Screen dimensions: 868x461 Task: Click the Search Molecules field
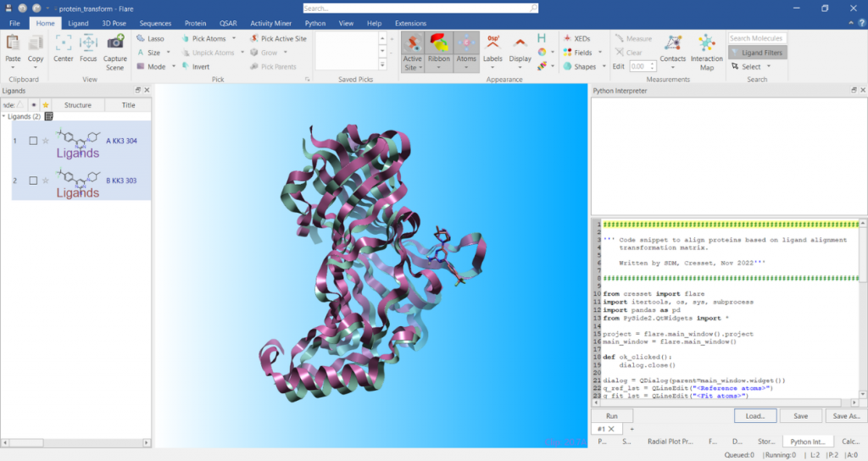tap(757, 38)
